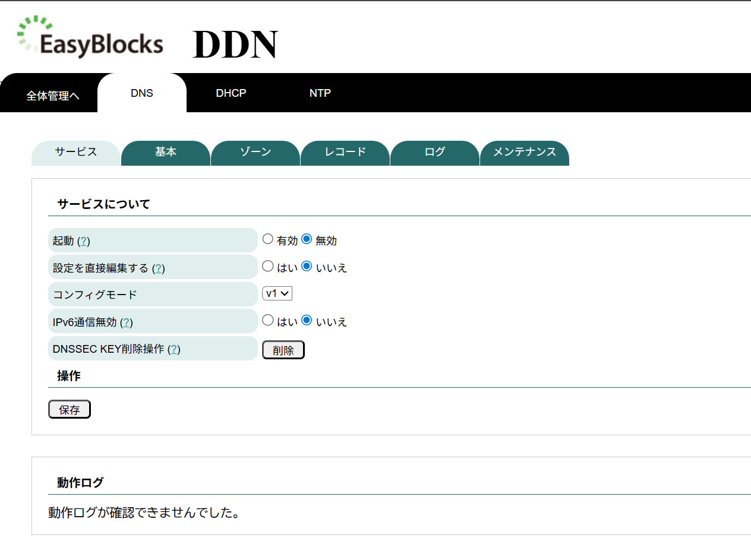The height and width of the screenshot is (560, 751).
Task: Select いいえ for 設定を直接編集する
Action: coord(306,265)
